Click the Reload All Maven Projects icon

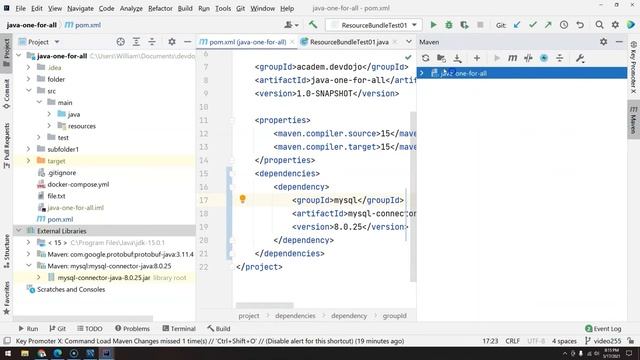(x=426, y=58)
